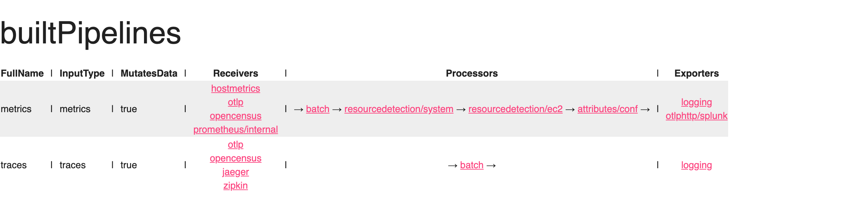This screenshot has height=199, width=868.
Task: Click the builtPipelines page heading
Action: coord(91,33)
